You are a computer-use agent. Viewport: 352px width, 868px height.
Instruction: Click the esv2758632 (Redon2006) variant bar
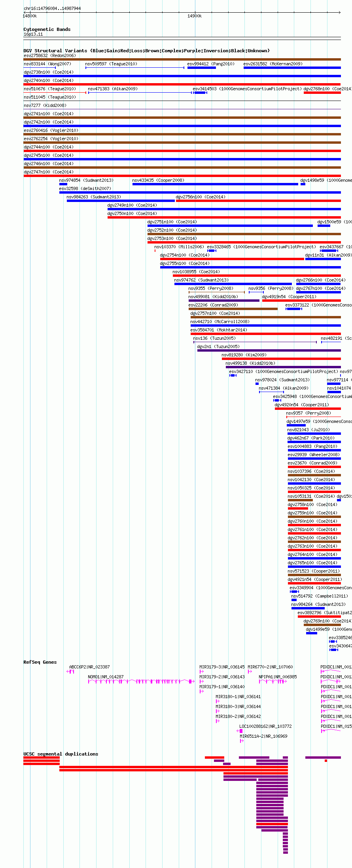tap(182, 59)
